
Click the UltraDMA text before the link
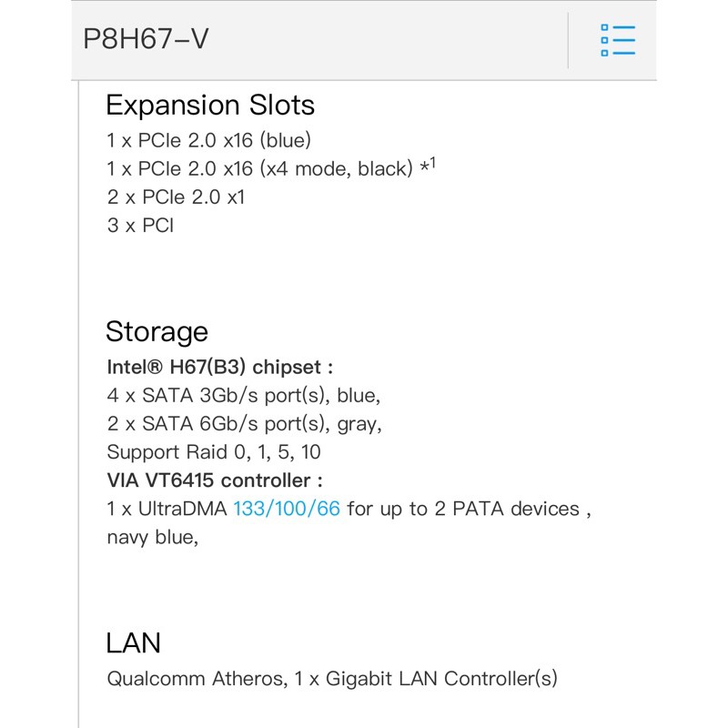pos(167,509)
